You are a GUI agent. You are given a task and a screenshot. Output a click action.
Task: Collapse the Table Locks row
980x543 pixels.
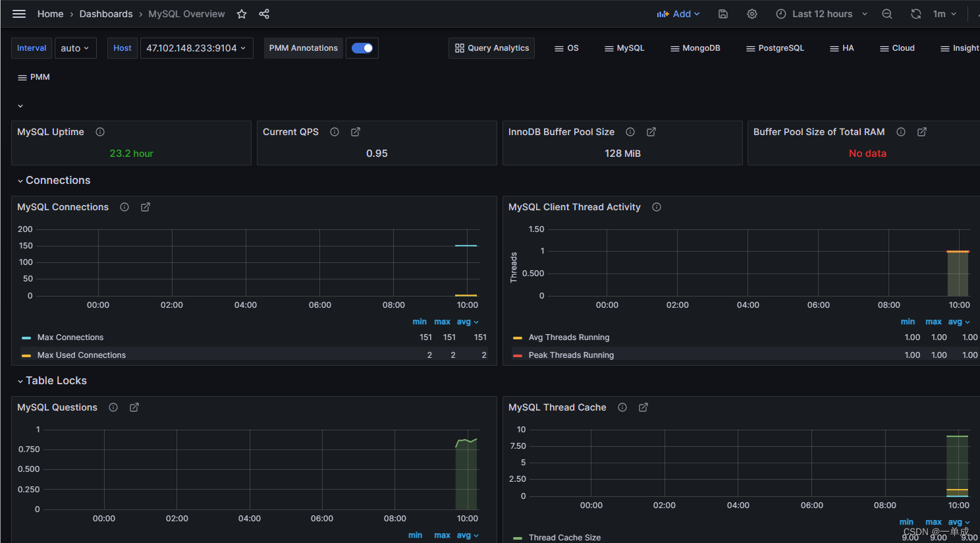click(52, 381)
